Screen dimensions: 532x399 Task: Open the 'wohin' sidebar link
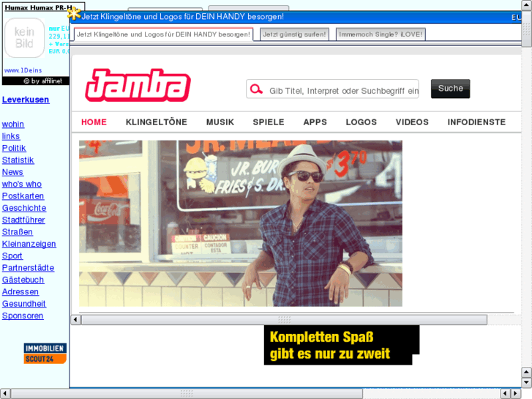[x=13, y=124]
